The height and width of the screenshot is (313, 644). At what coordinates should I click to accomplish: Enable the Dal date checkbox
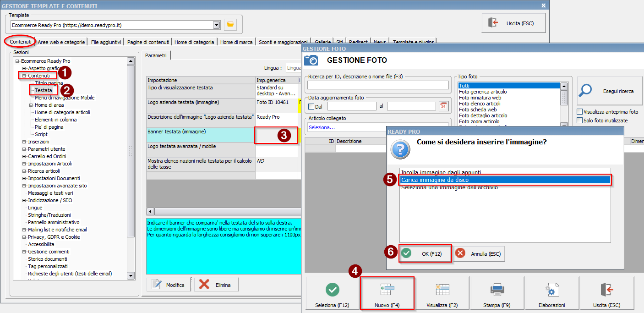pos(311,107)
